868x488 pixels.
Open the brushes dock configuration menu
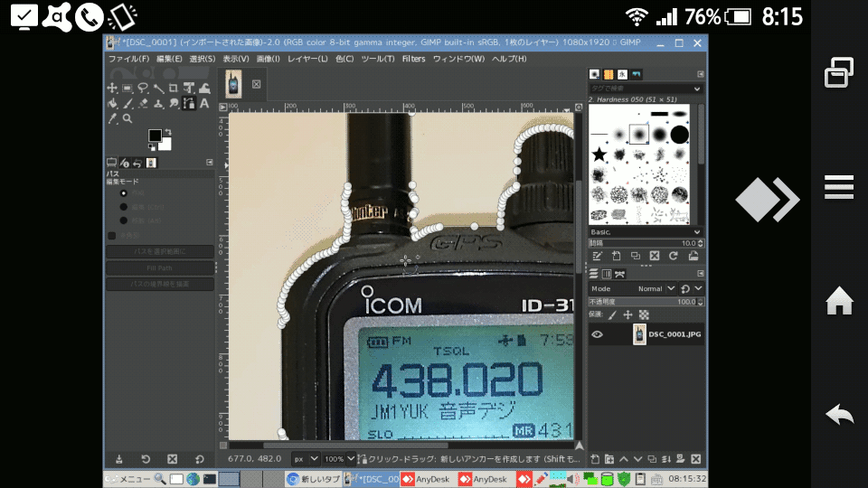[x=700, y=74]
